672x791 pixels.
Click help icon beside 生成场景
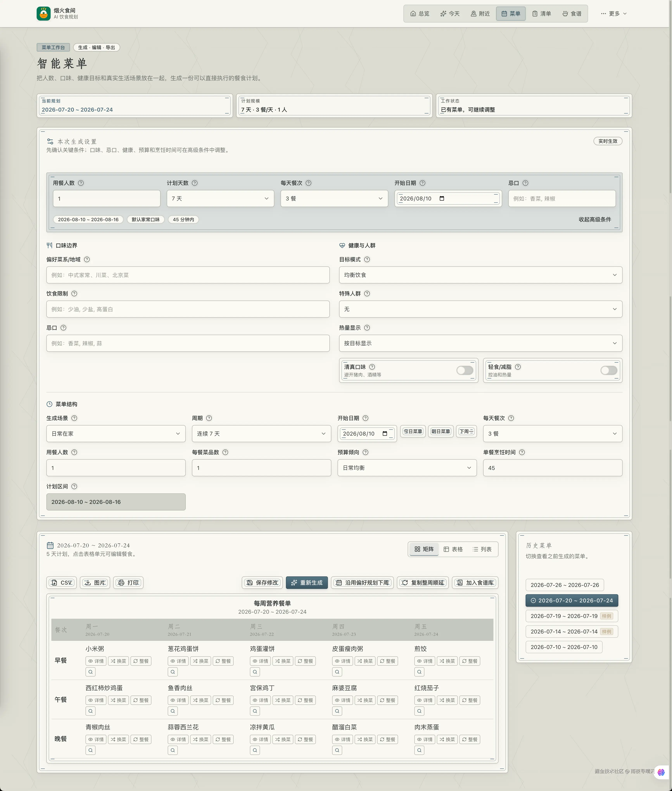74,418
